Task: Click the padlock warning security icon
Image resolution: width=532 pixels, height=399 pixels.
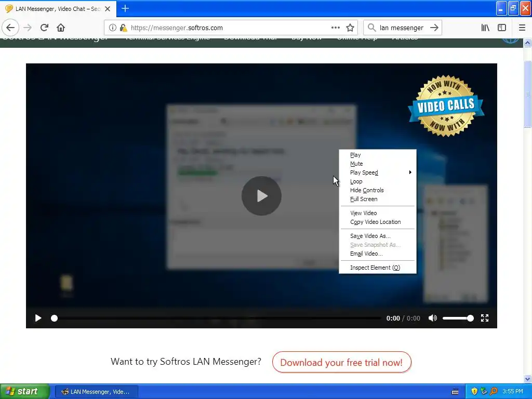Action: tap(124, 28)
